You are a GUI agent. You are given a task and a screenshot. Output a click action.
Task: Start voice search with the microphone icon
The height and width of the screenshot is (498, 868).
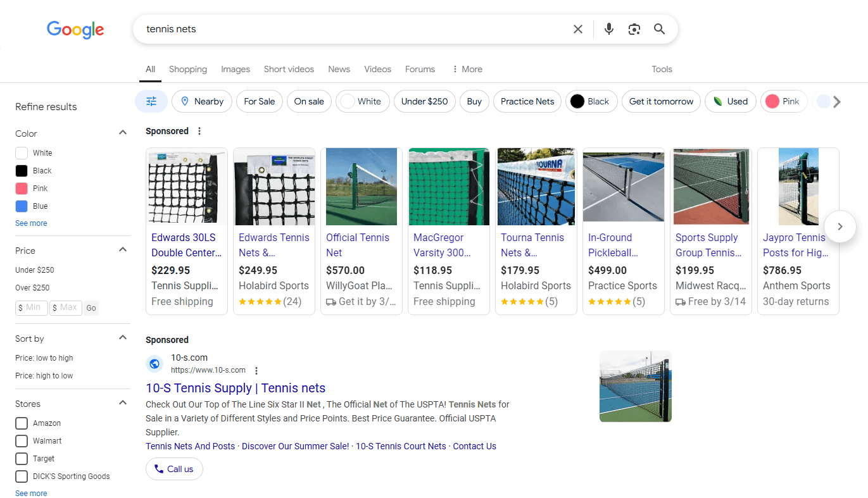[x=609, y=29]
